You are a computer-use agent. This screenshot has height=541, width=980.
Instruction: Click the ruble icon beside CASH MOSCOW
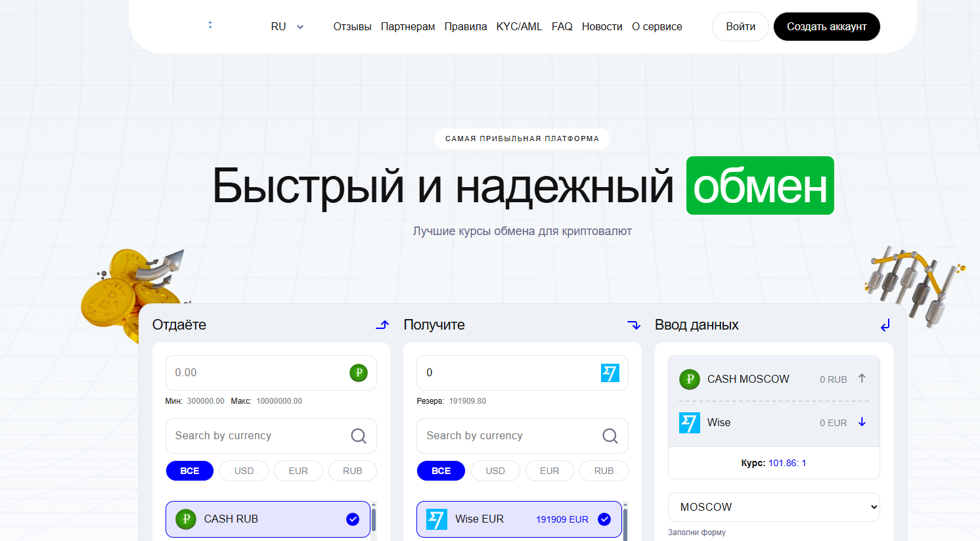(x=690, y=379)
